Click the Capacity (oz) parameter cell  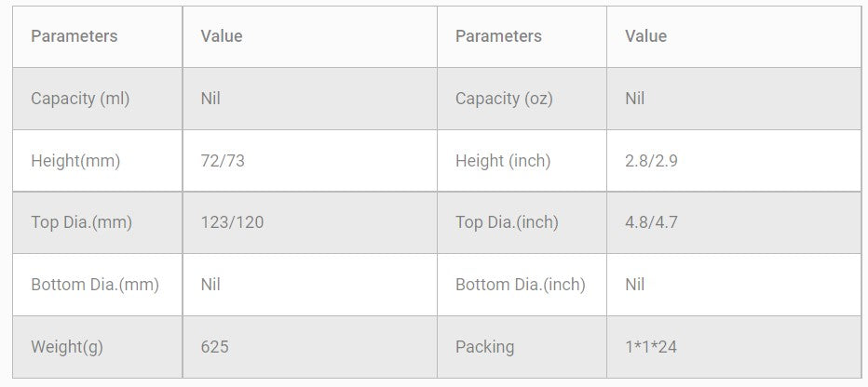point(504,99)
